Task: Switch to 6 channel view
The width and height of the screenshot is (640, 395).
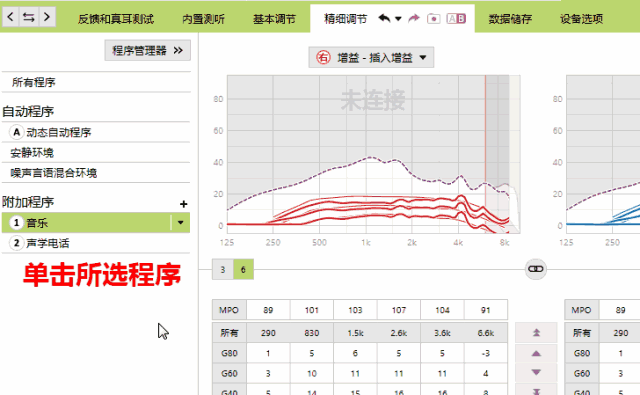Action: click(243, 269)
